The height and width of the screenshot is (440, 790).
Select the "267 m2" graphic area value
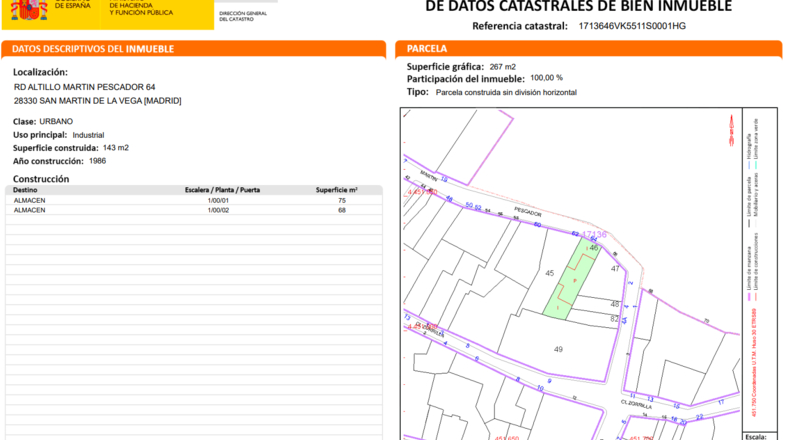tap(503, 67)
